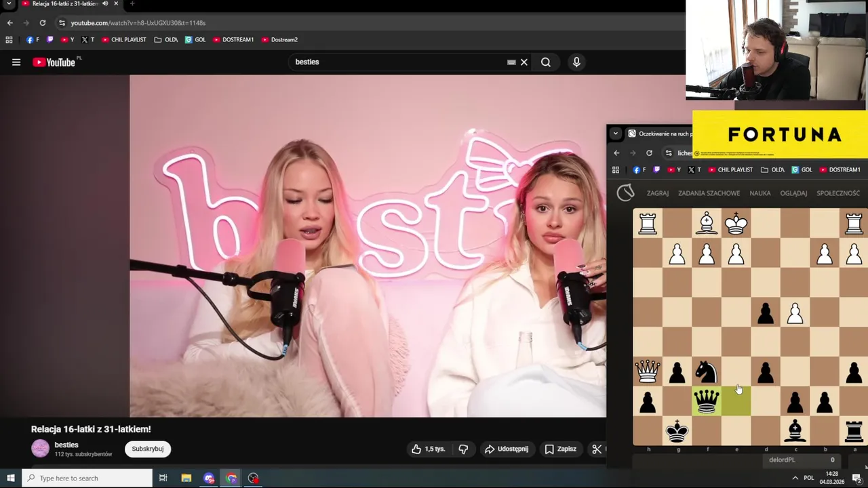Screen dimensions: 868x488
Task: Show hidden system tray icons chevron
Action: point(795,479)
